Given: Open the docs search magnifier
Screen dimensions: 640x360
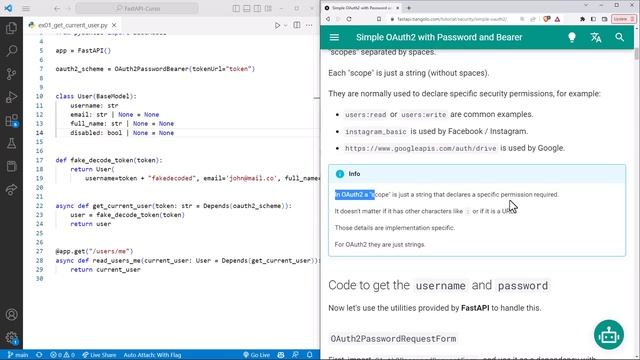Looking at the screenshot, I should 619,38.
